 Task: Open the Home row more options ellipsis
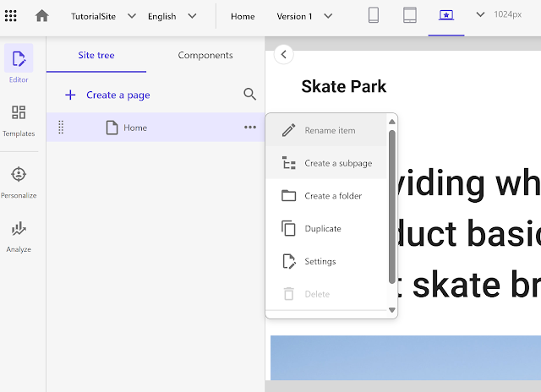pyautogui.click(x=250, y=128)
